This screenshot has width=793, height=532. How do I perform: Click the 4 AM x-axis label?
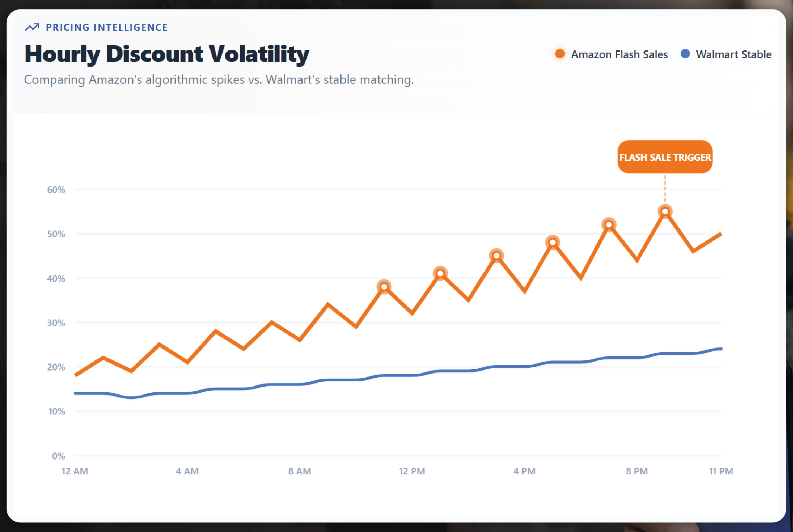click(187, 471)
